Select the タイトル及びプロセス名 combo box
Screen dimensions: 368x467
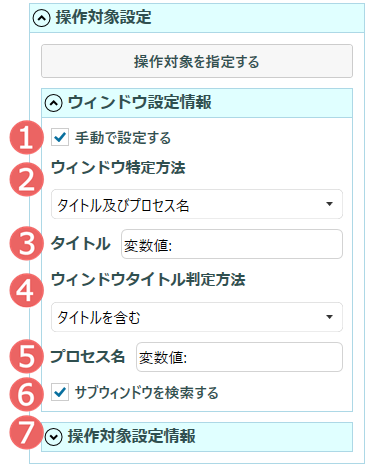pyautogui.click(x=197, y=204)
